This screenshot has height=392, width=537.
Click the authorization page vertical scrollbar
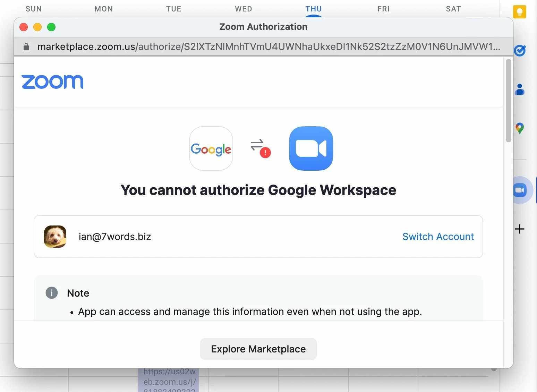click(509, 101)
